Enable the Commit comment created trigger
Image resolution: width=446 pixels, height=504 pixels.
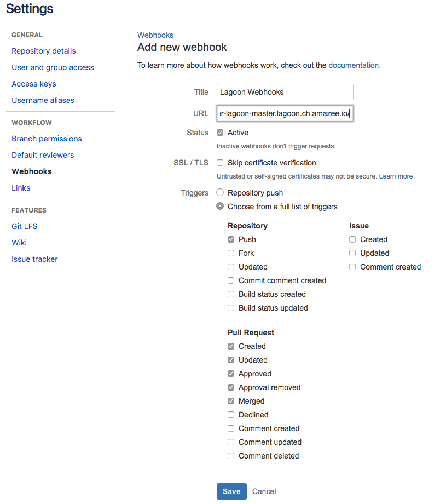click(x=231, y=280)
